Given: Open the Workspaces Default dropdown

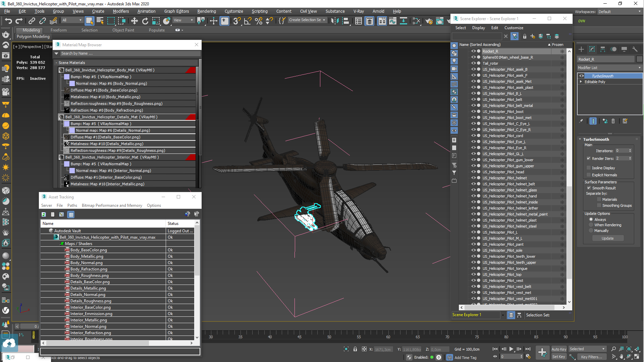Looking at the screenshot, I should pyautogui.click(x=619, y=12).
